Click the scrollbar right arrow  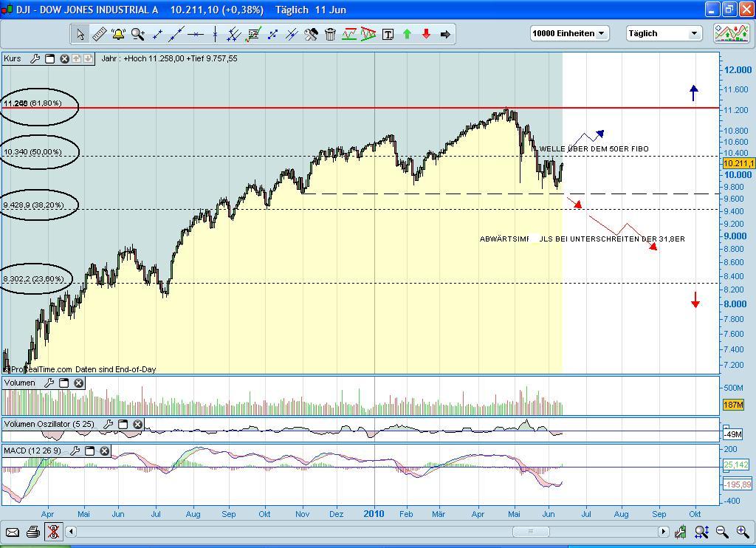(664, 532)
